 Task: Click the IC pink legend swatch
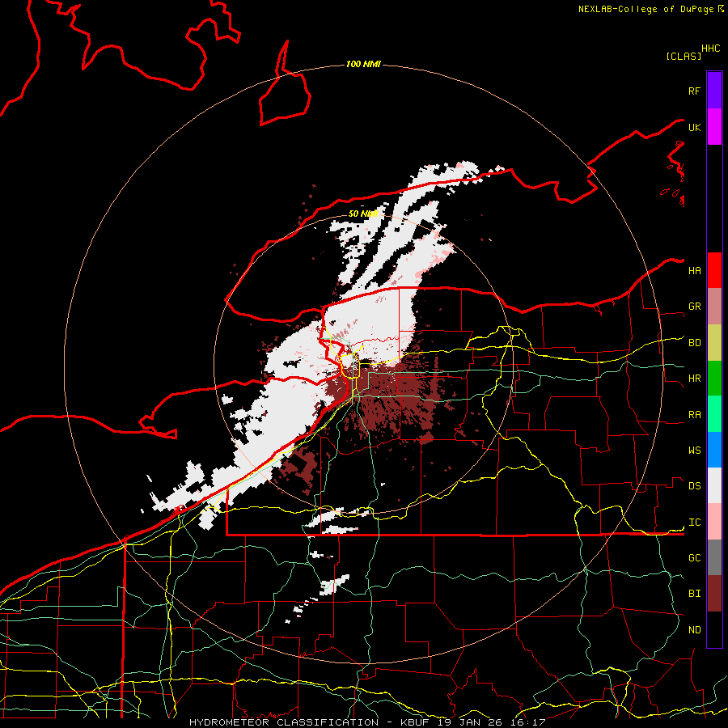coord(714,522)
